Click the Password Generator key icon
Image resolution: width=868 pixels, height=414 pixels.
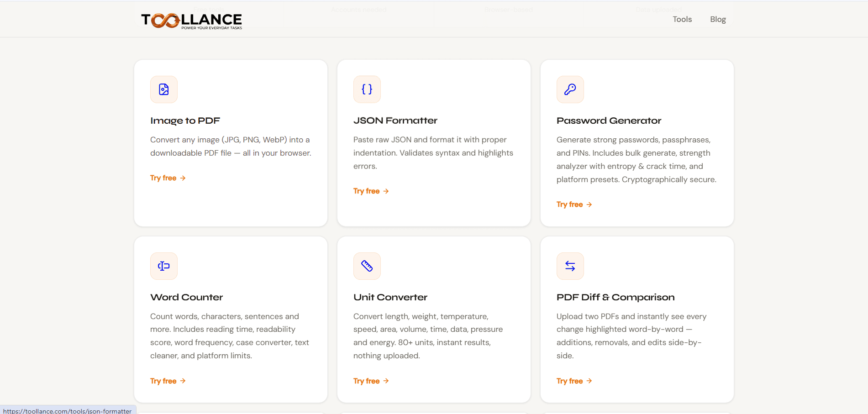coord(570,89)
